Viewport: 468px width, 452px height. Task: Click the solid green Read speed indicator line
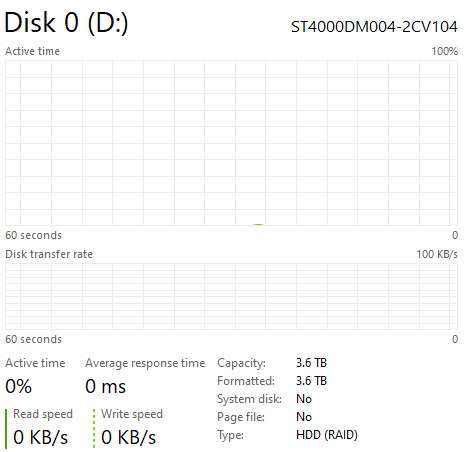coord(6,429)
